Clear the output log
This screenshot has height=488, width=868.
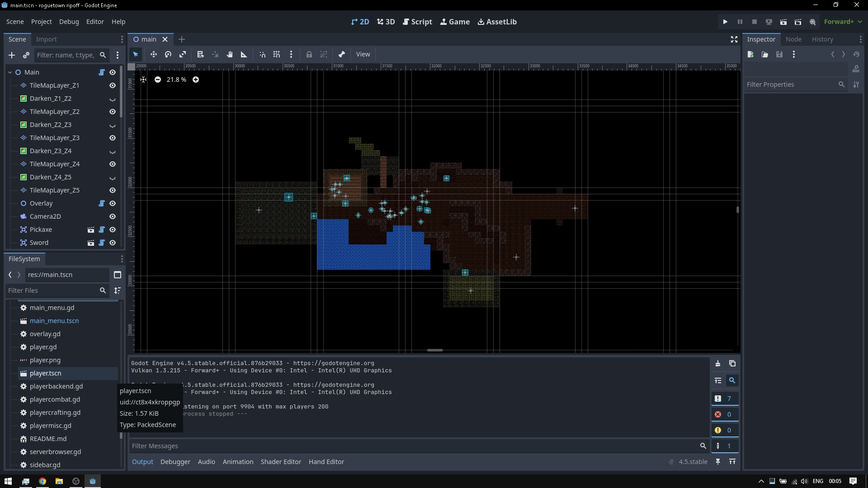click(718, 364)
